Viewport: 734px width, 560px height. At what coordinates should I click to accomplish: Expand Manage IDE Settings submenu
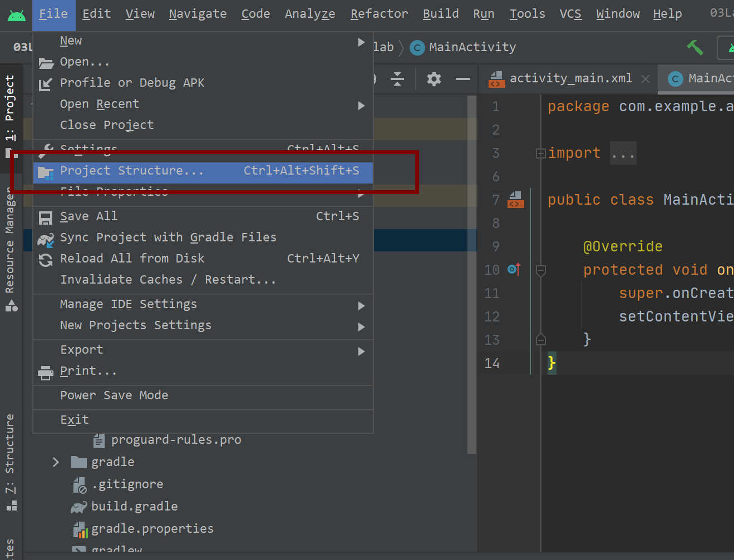pyautogui.click(x=203, y=305)
